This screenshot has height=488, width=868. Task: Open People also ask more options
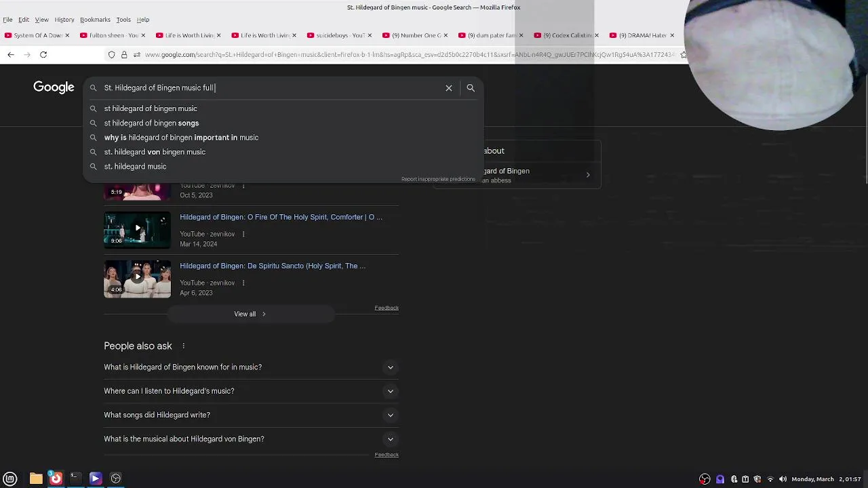tap(183, 346)
